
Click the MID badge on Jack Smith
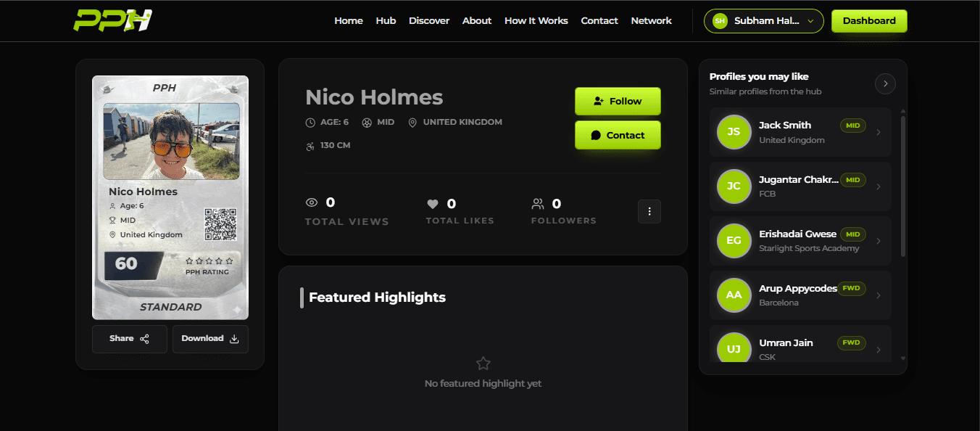853,126
